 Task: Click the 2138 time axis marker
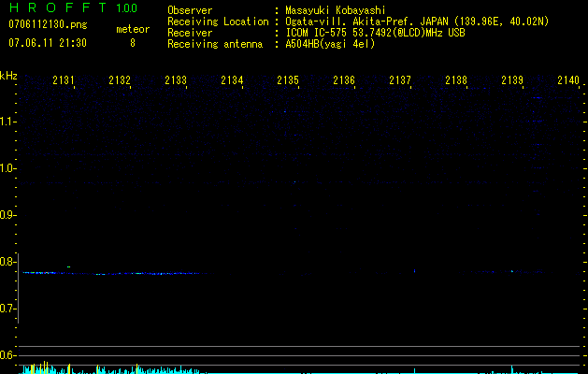click(x=456, y=80)
